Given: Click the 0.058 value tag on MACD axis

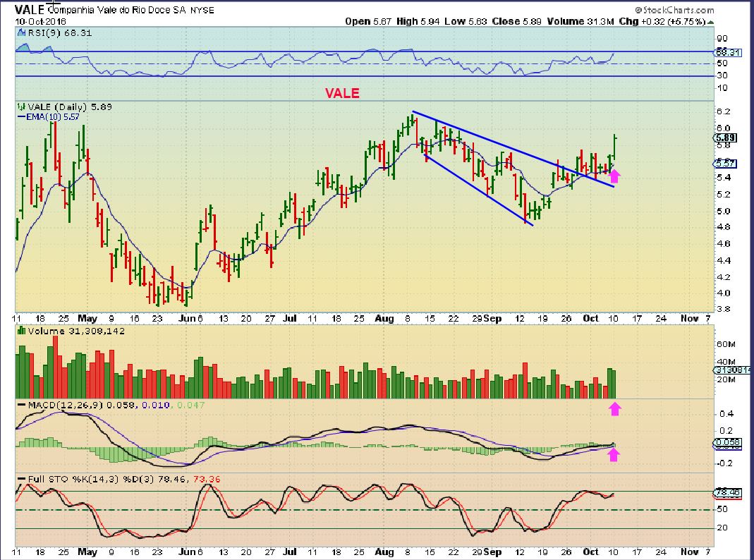Looking at the screenshot, I should (x=728, y=443).
